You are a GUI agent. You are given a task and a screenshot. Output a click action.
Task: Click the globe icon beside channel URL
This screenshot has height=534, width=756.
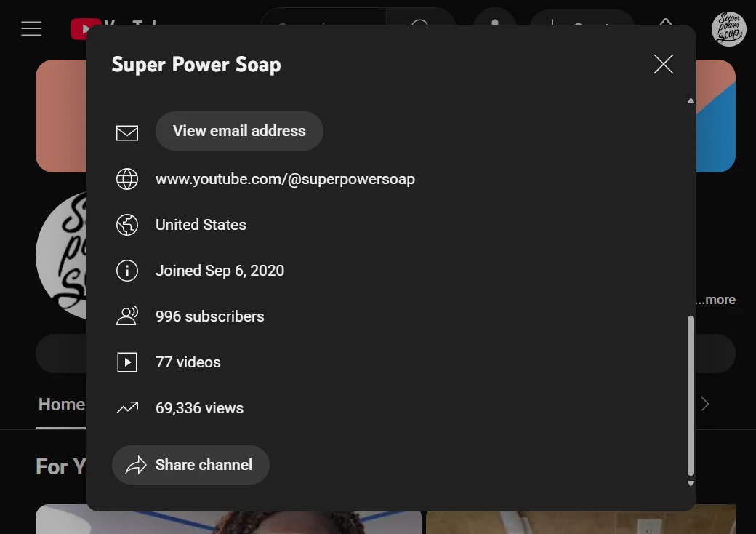click(x=127, y=179)
